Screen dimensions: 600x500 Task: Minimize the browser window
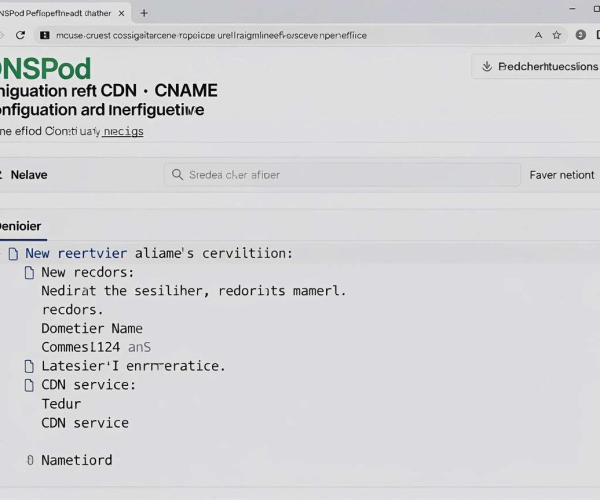572,8
